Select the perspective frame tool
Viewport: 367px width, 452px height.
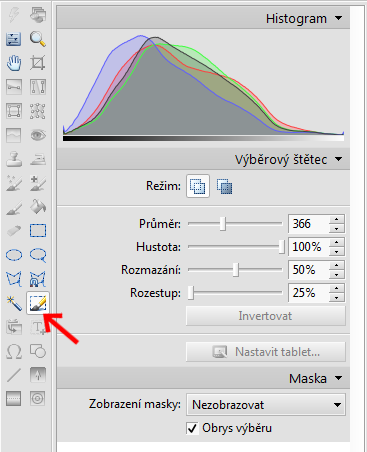click(x=14, y=111)
